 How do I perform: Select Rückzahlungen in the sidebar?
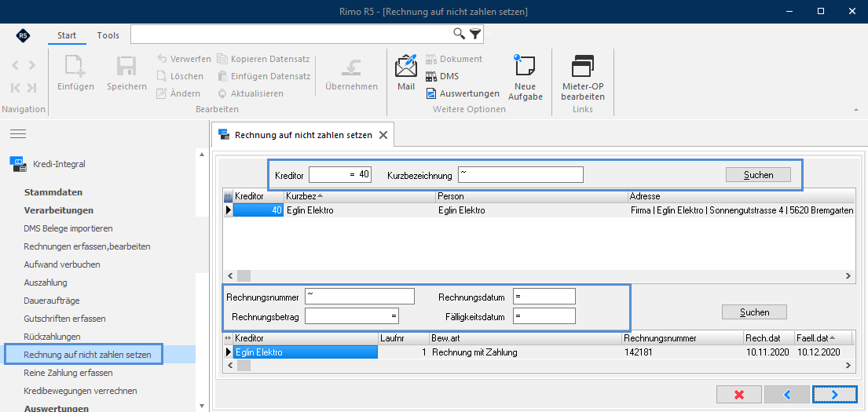coord(52,336)
